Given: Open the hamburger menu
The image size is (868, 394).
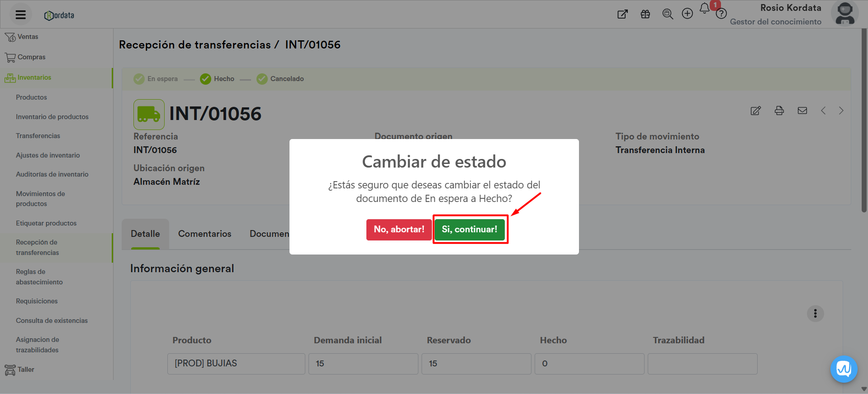Looking at the screenshot, I should (20, 14).
